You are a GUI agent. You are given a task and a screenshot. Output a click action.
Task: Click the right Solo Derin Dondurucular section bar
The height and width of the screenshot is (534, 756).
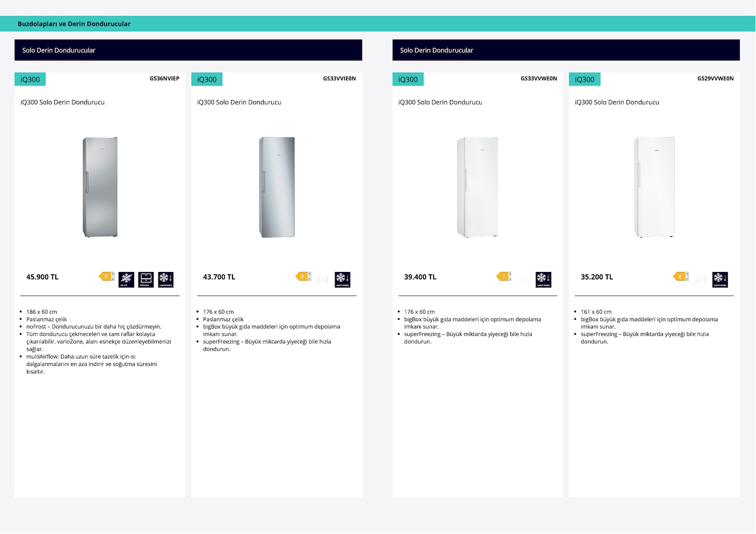(566, 50)
